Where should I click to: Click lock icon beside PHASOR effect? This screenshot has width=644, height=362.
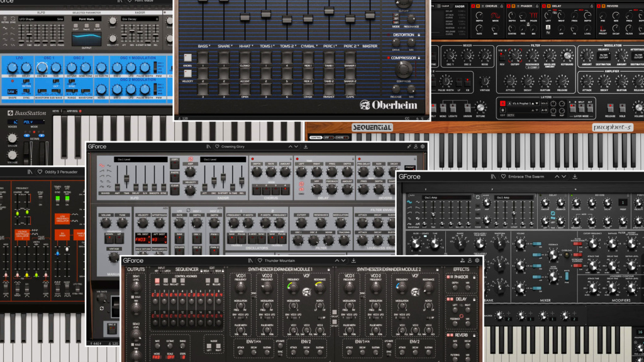[474, 277]
